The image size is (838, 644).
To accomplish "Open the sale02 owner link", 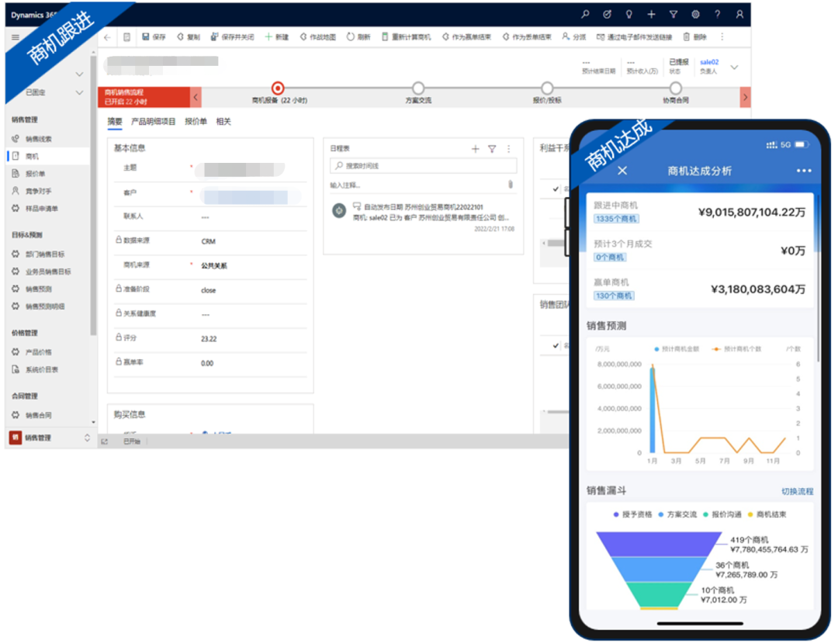I will pos(709,62).
